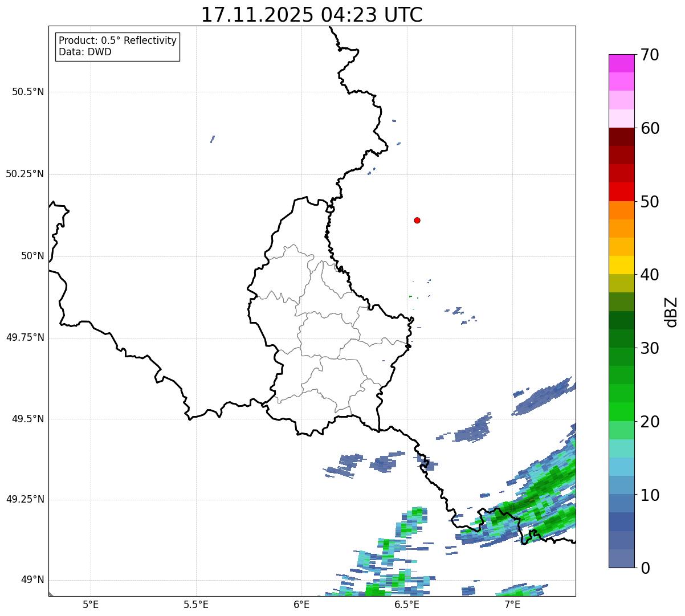Click the 50 colorbar tick label
The height and width of the screenshot is (616, 685).
point(649,202)
